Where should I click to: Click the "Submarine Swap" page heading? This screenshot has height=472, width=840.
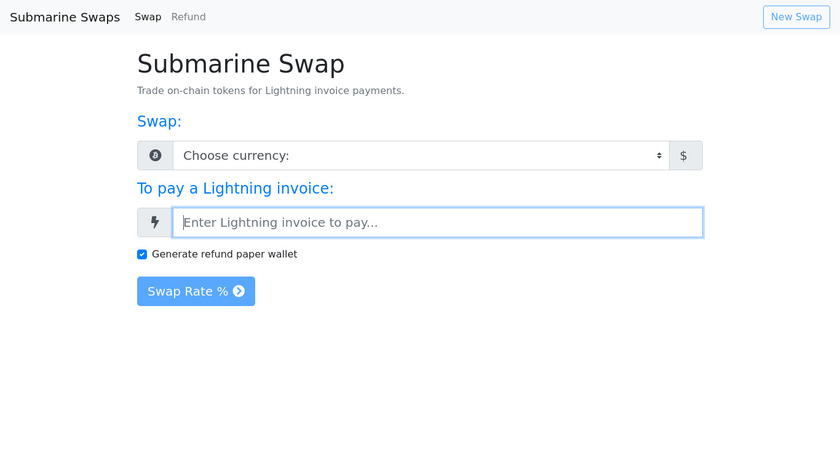pos(241,64)
